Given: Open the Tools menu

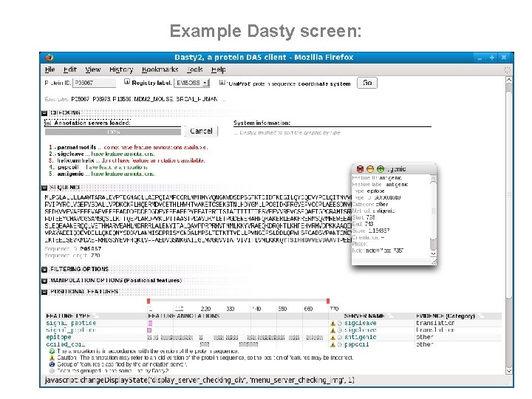Looking at the screenshot, I should click(x=195, y=69).
